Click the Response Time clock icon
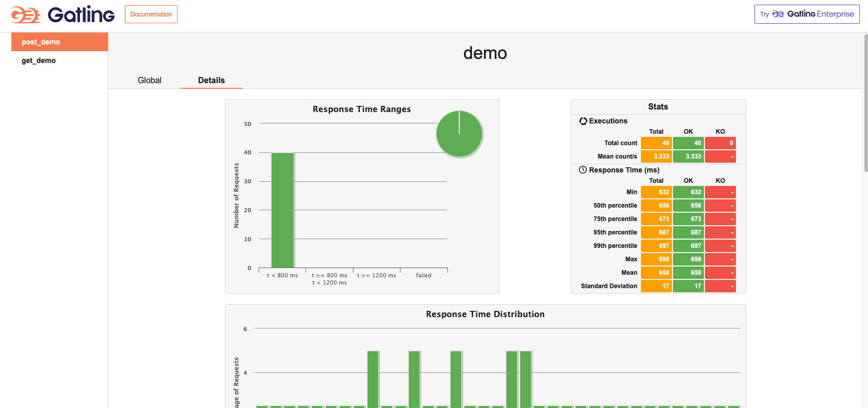 (x=583, y=170)
